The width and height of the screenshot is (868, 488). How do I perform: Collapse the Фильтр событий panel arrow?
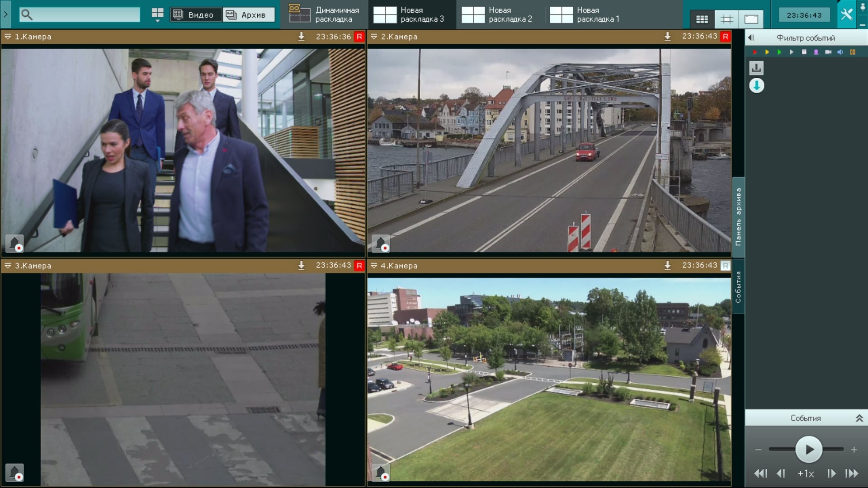point(751,38)
